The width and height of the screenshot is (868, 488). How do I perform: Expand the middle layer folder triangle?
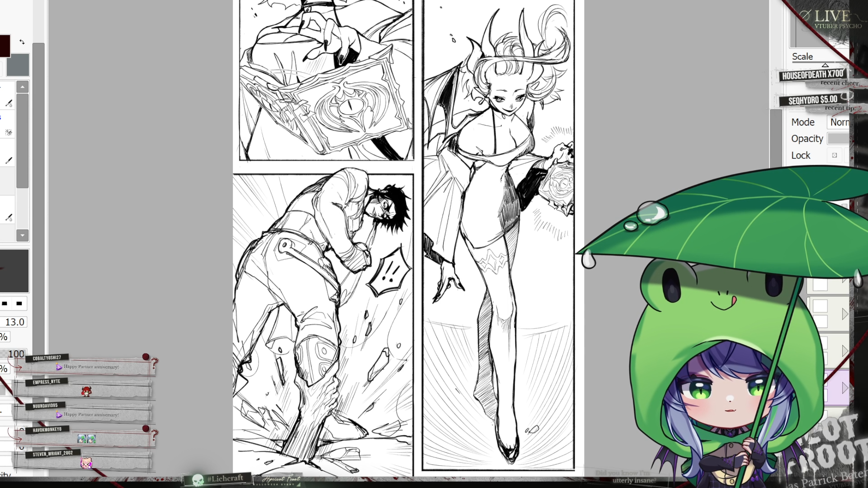[x=844, y=351]
